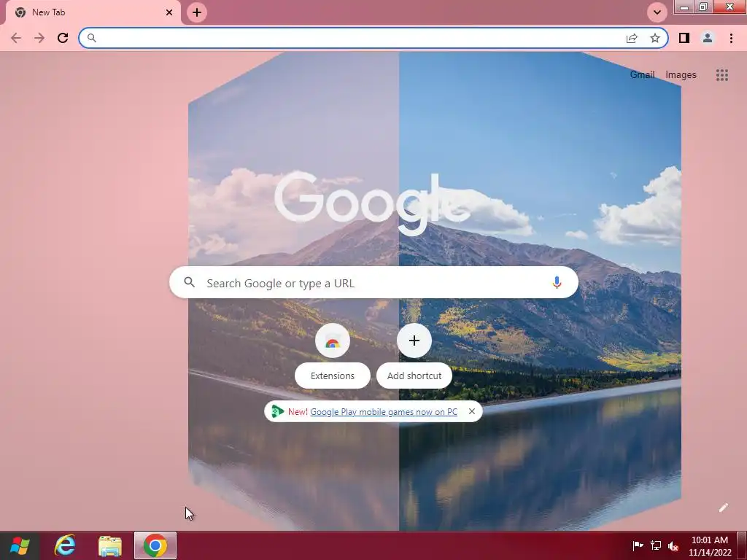Image resolution: width=747 pixels, height=560 pixels.
Task: Open Google Play mobile games promo link
Action: click(384, 412)
